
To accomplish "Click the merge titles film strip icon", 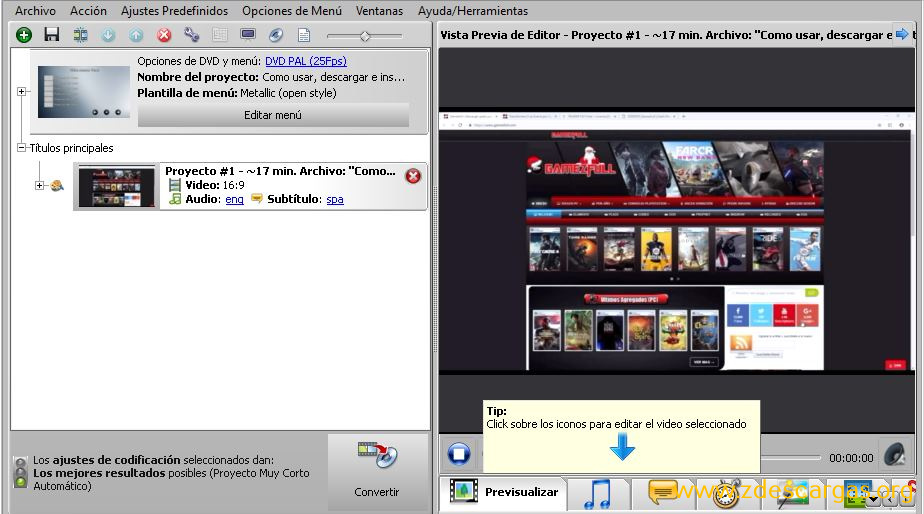I will (x=80, y=35).
